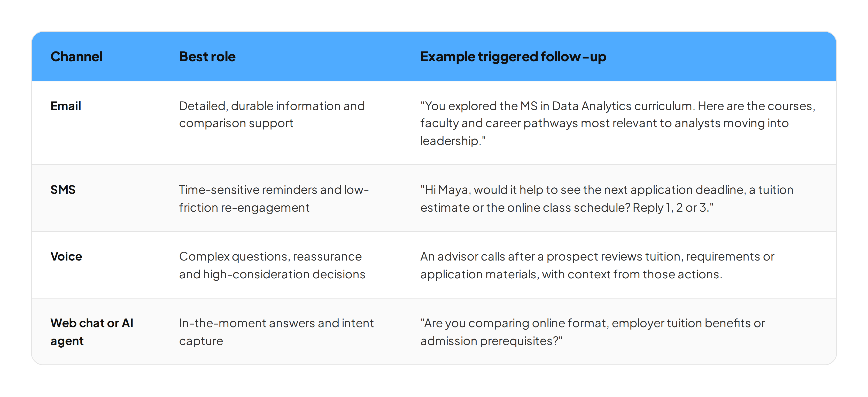Click Voice complex questions description
This screenshot has height=397, width=868.
[272, 265]
